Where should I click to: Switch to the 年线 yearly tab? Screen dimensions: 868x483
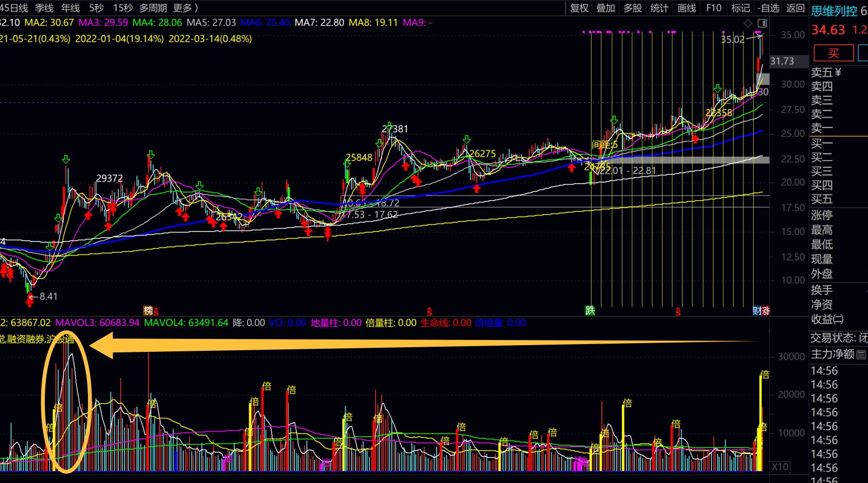coord(71,8)
